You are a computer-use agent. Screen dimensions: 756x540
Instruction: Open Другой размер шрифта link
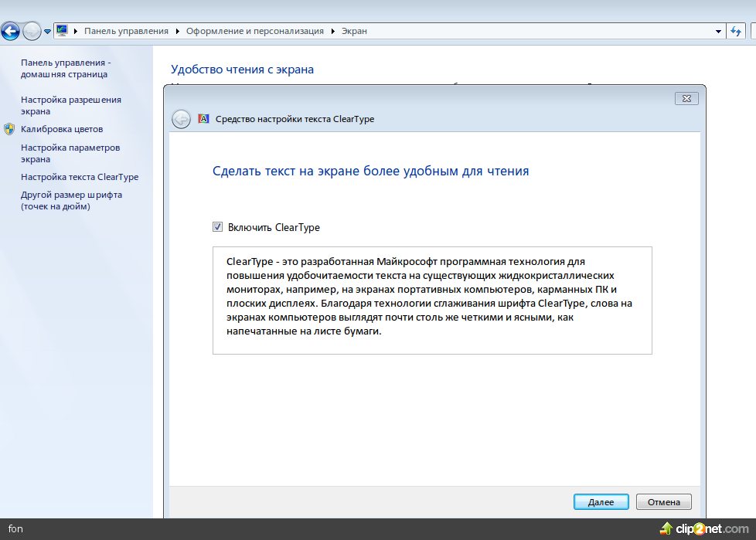71,200
